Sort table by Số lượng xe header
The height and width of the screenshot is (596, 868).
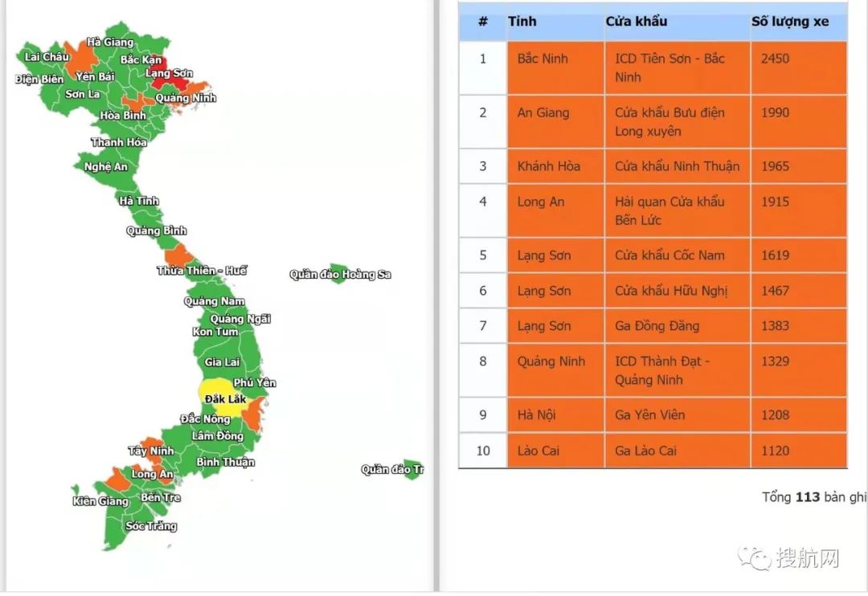click(789, 22)
